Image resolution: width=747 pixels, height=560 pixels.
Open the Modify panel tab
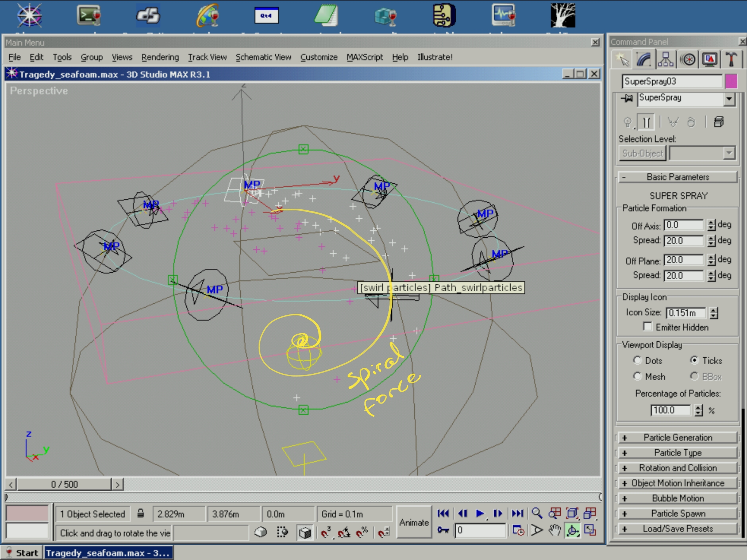644,59
